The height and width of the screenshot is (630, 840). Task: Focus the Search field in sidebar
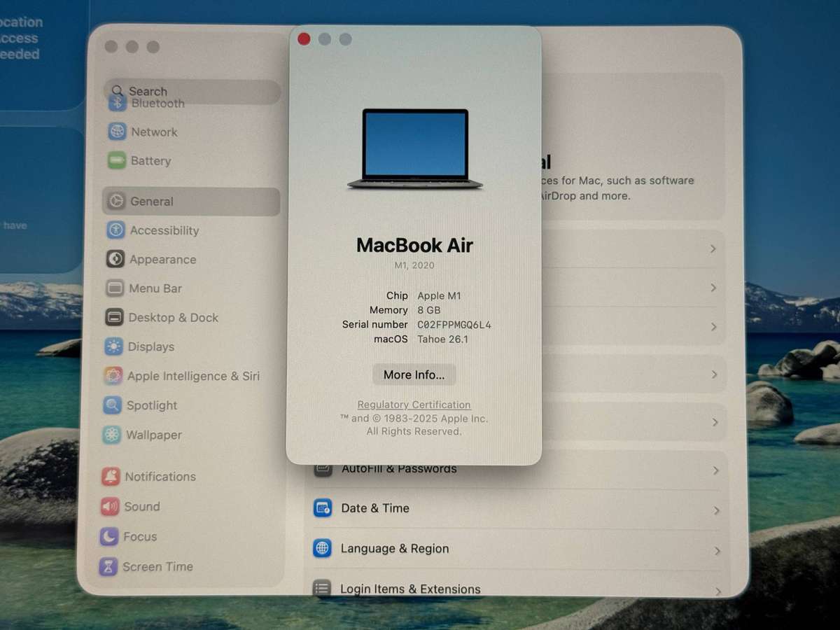[192, 92]
